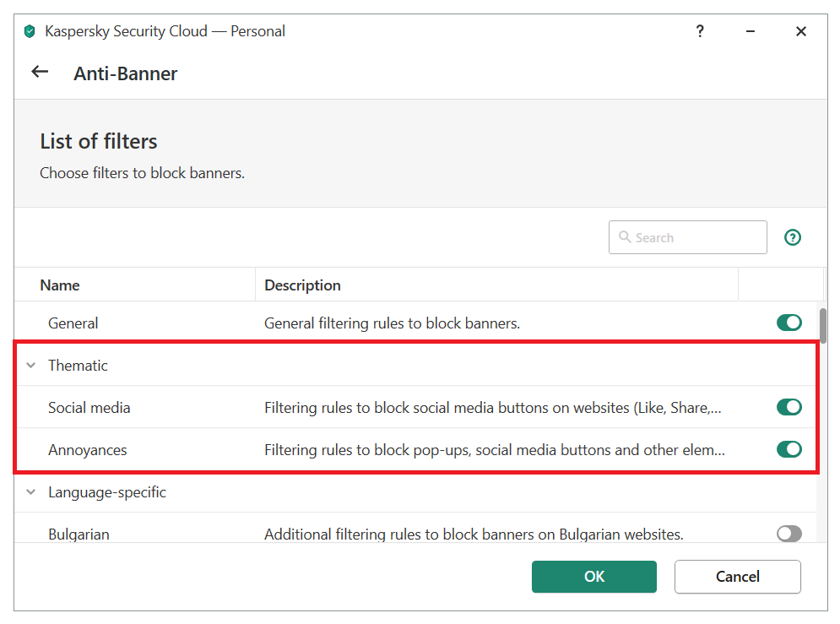Collapse the Thematic group chevron

pyautogui.click(x=31, y=366)
